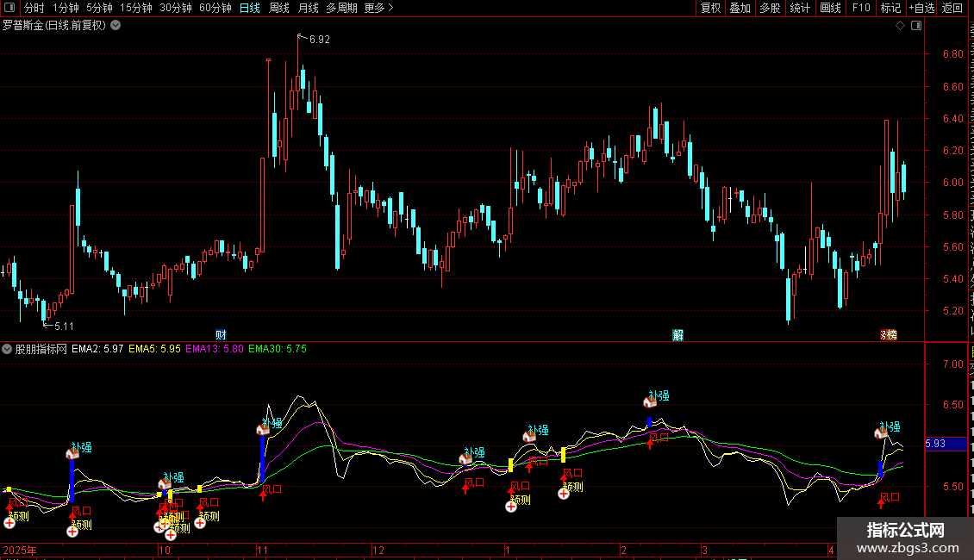Click the 7.00 indicator axis label
This screenshot has height=560, width=974.
click(952, 364)
